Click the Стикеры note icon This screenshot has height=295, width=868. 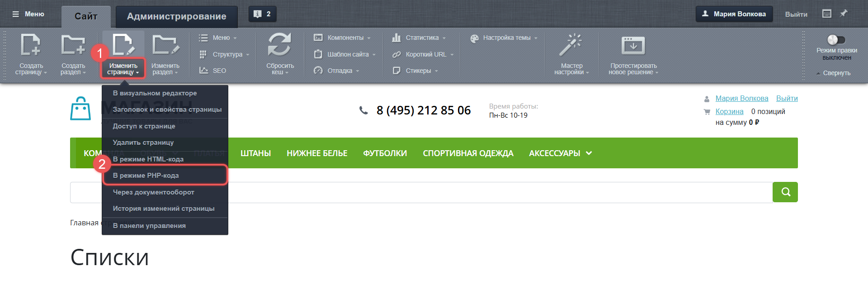coord(396,71)
